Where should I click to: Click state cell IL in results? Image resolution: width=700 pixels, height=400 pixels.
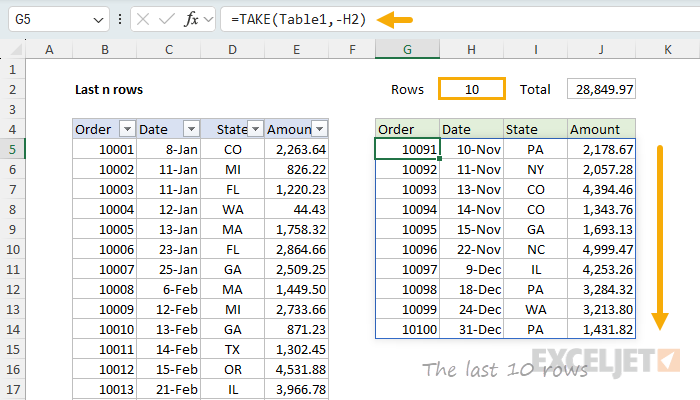(535, 270)
